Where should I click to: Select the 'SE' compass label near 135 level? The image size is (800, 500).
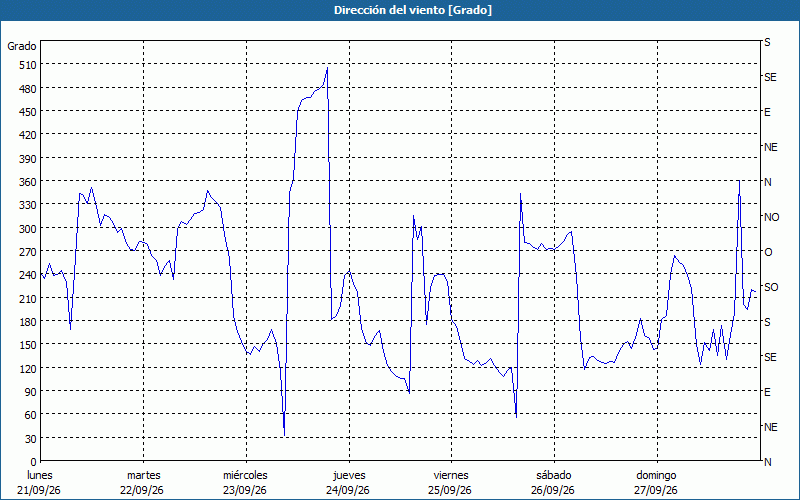pos(770,357)
